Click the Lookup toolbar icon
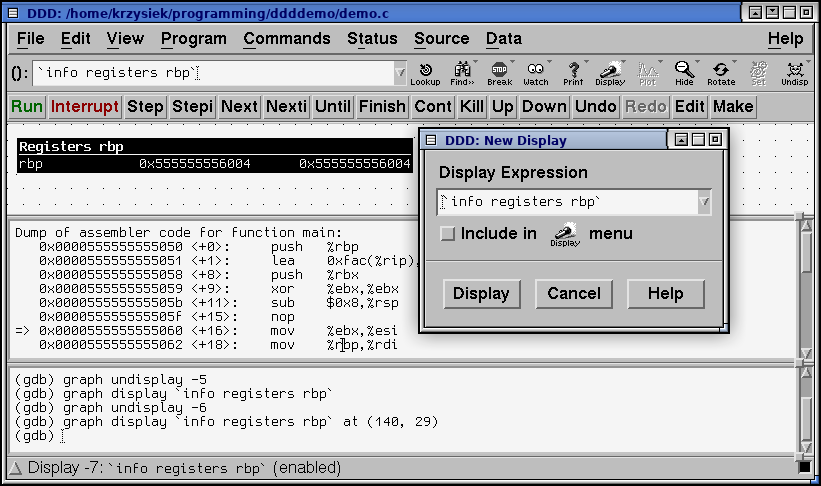 coord(425,73)
